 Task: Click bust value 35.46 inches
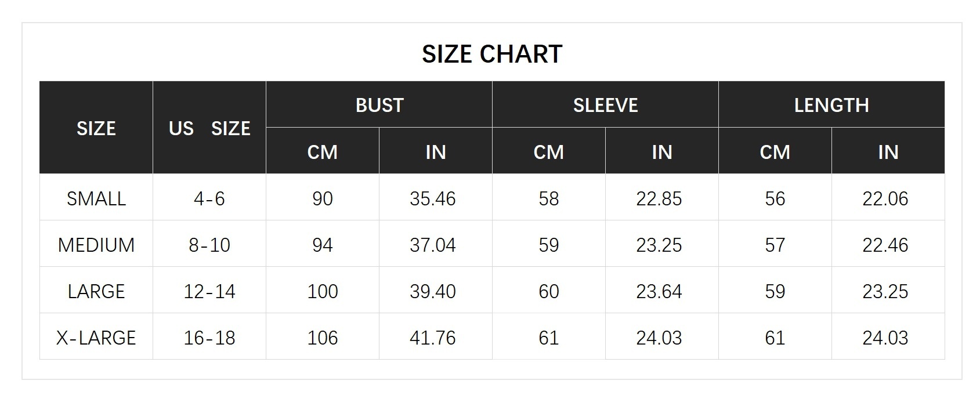pos(433,198)
